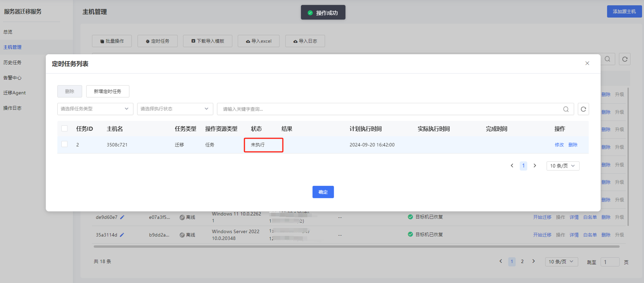Select page 1 in dialog pagination
This screenshot has width=644, height=283.
[x=523, y=166]
